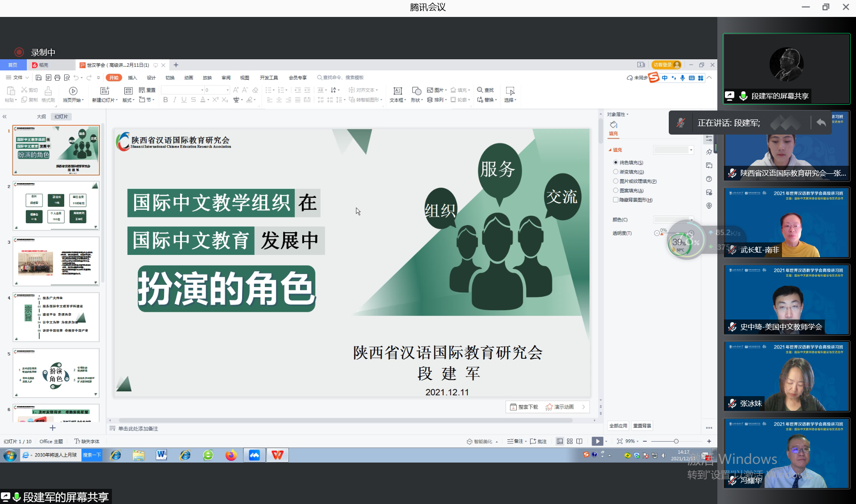Click the 格式刷 format painter icon

click(x=48, y=91)
